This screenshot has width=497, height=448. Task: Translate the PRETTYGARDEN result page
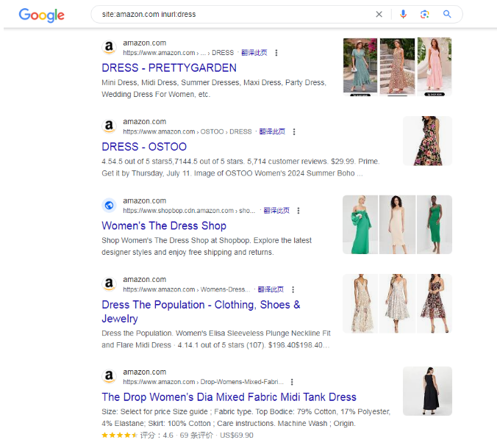click(254, 53)
